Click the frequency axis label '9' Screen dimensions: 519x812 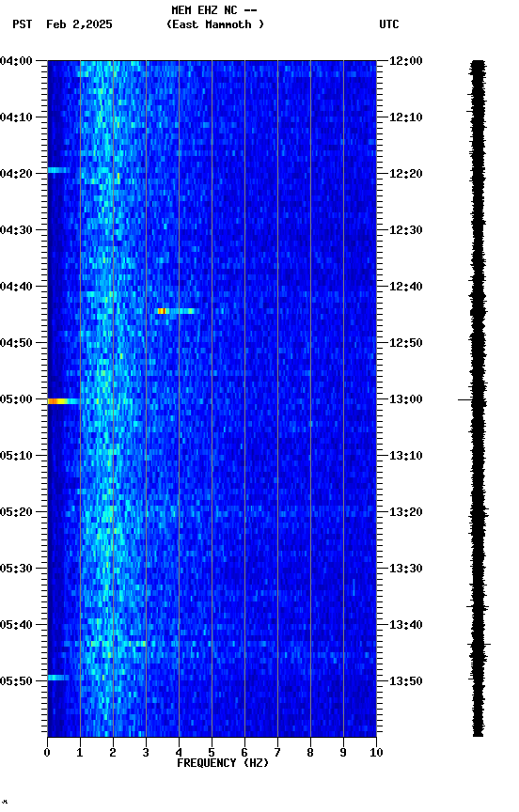pyautogui.click(x=343, y=753)
